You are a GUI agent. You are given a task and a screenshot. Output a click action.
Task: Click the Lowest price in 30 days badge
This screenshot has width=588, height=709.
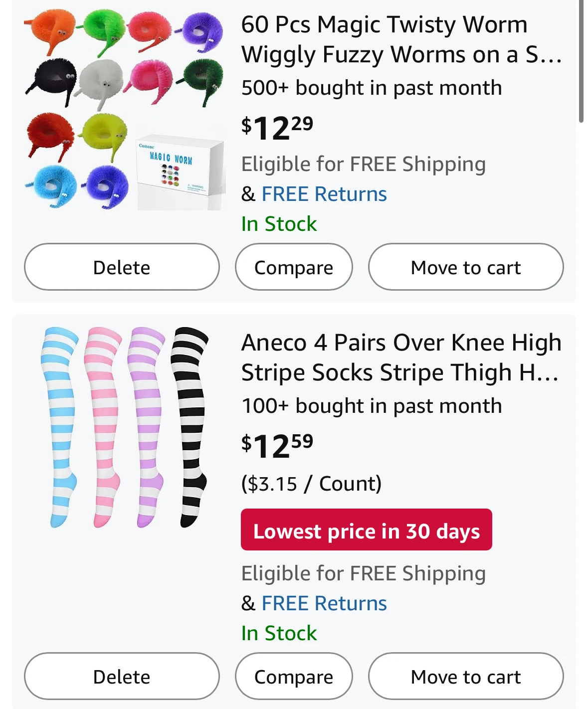[367, 530]
